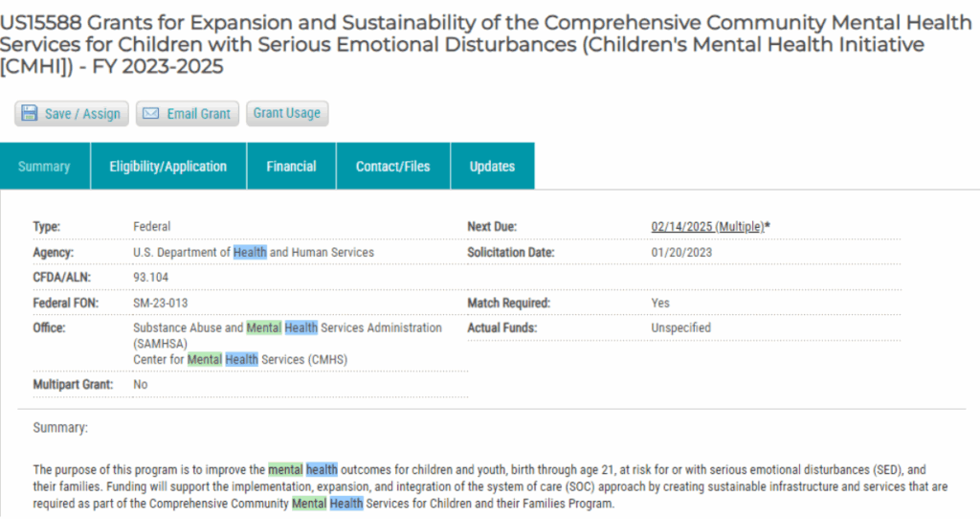Click highlighted 'Health' in the Agency row
Screen dimensions: 980x519
(250, 252)
